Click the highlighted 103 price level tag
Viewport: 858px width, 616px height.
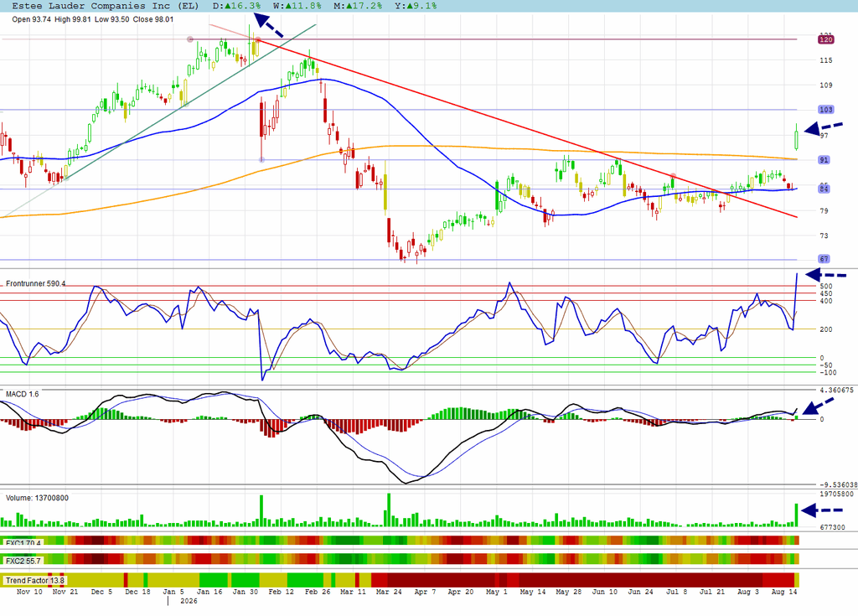point(825,110)
